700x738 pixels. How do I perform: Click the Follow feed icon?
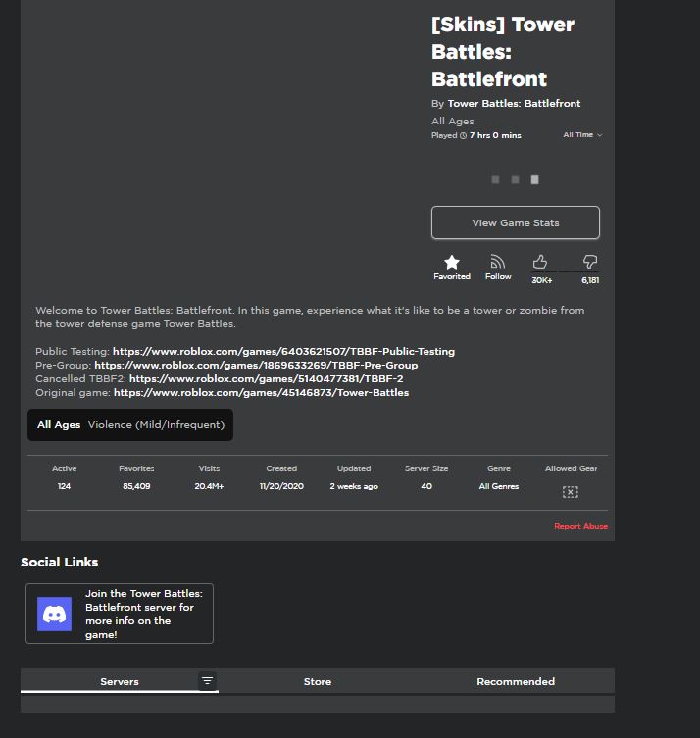click(498, 262)
